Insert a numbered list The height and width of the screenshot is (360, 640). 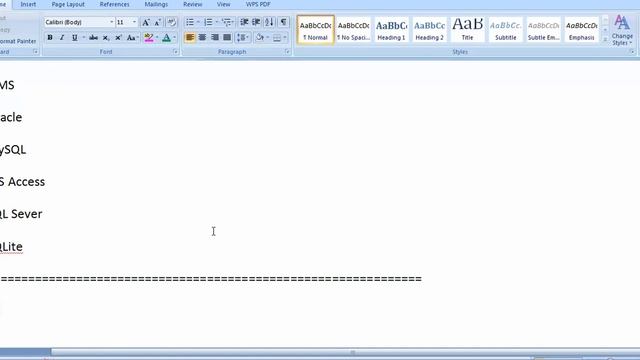point(208,22)
